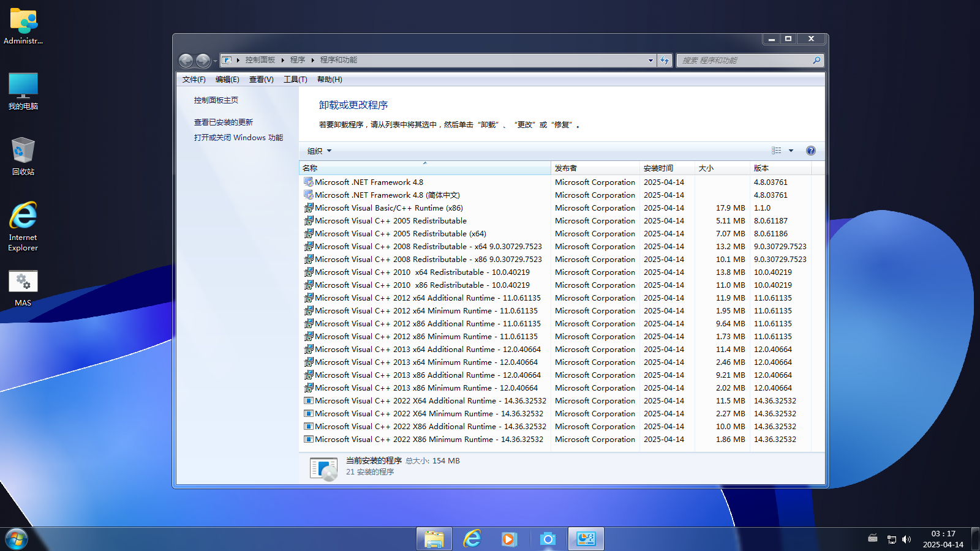Go to 控制面板主页 link
This screenshot has width=980, height=551.
(x=216, y=100)
